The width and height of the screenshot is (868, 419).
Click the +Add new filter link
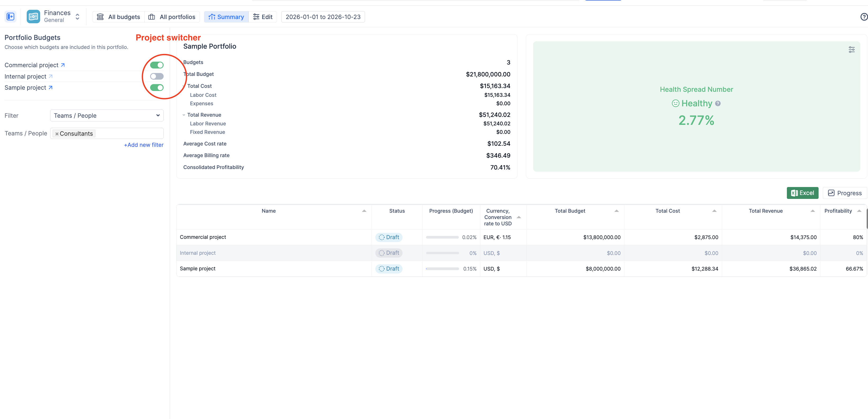pyautogui.click(x=144, y=145)
